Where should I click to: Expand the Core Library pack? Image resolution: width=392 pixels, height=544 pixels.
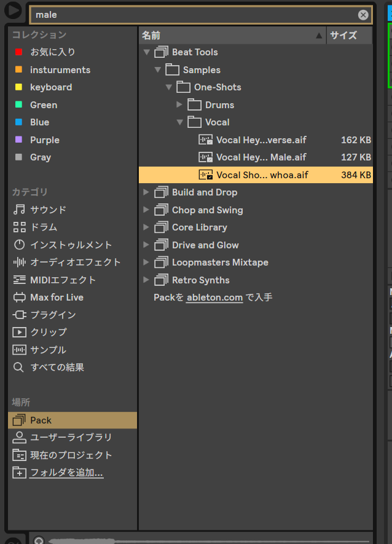[146, 227]
